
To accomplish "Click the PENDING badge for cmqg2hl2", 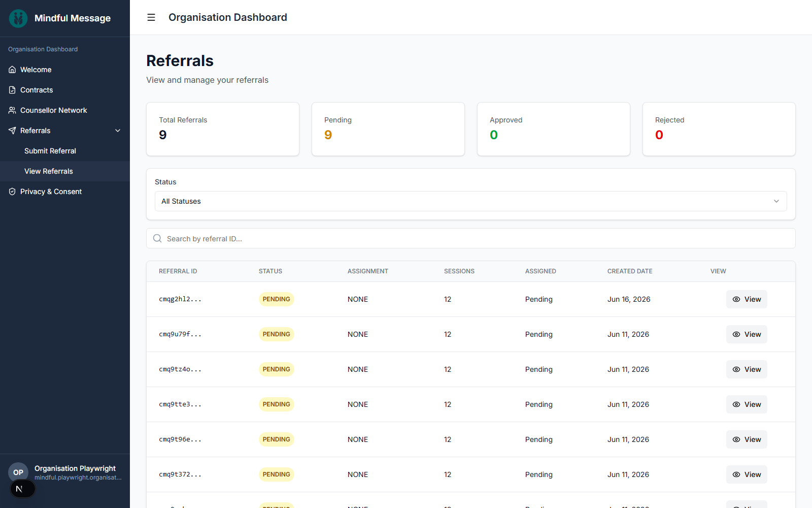I will pyautogui.click(x=277, y=299).
